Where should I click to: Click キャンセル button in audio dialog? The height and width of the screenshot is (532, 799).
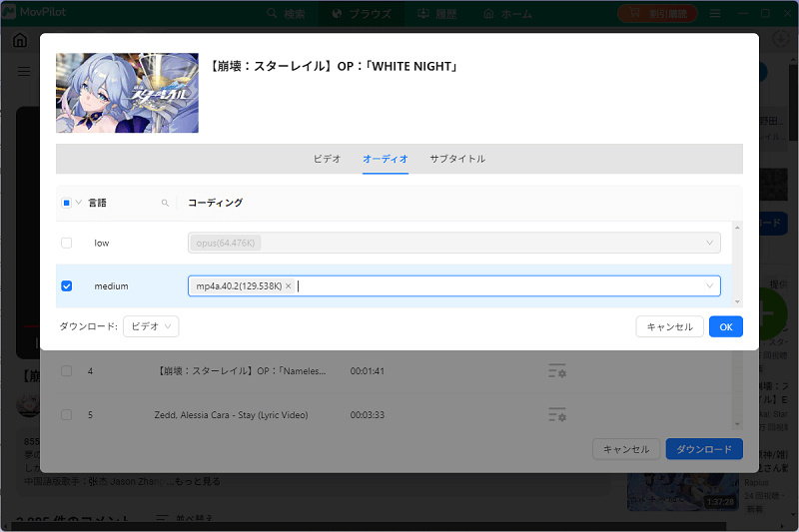tap(669, 326)
